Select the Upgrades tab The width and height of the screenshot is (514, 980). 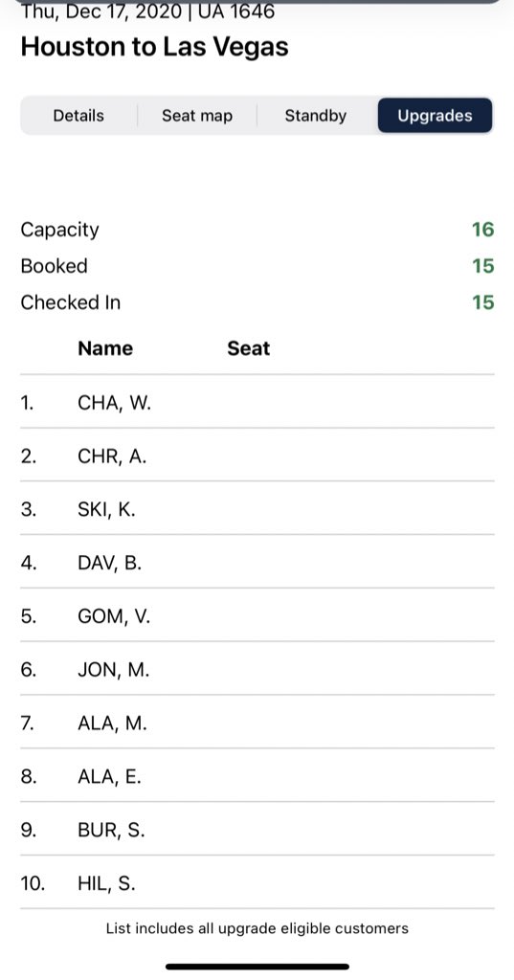point(436,116)
